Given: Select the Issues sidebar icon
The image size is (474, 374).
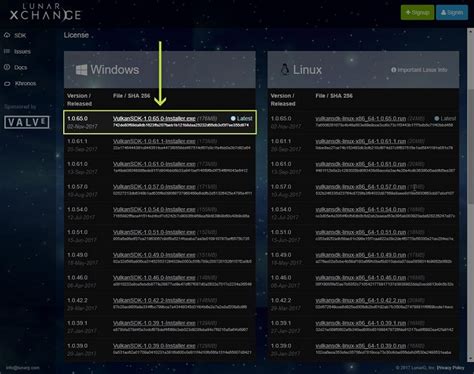Looking at the screenshot, I should point(7,51).
